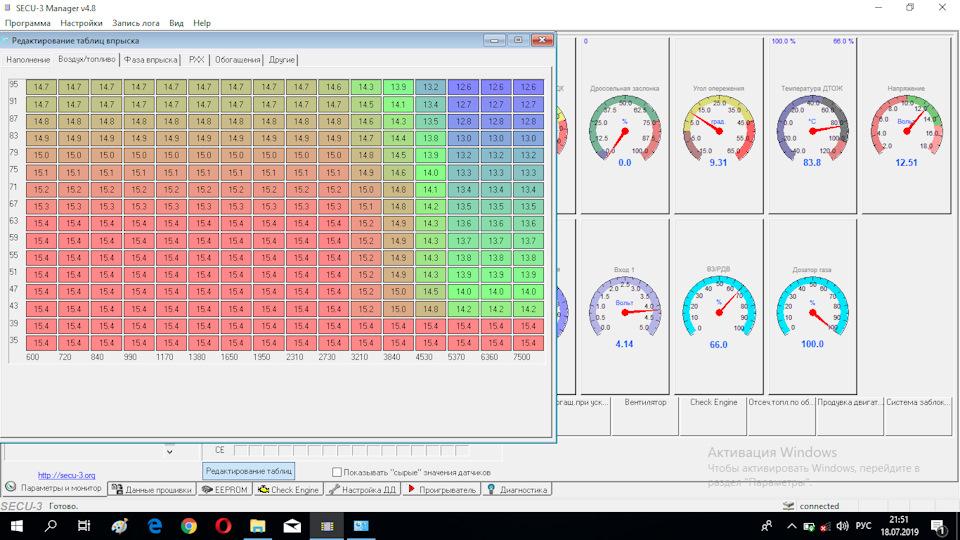Open the Вид menu
960x540 pixels.
click(176, 23)
